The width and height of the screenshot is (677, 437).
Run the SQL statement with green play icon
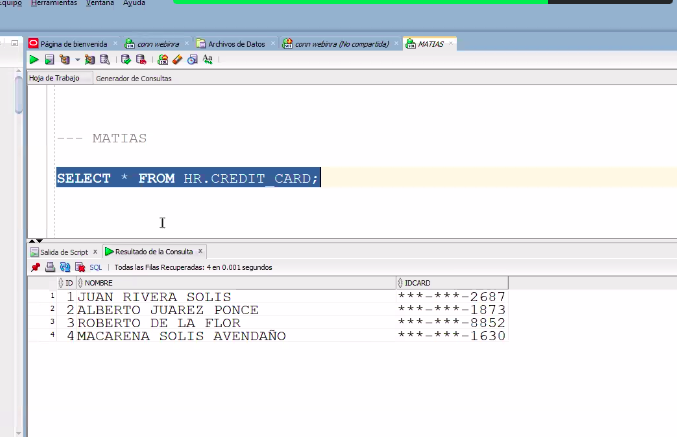tap(34, 60)
